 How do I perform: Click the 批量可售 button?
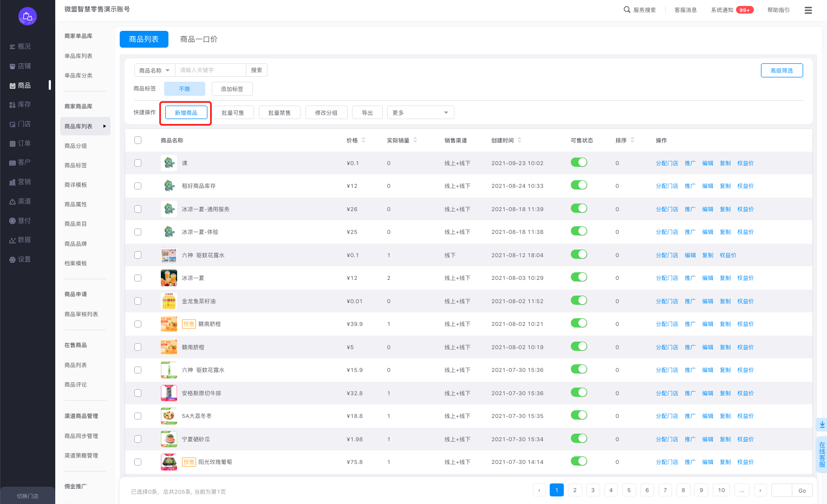(233, 113)
